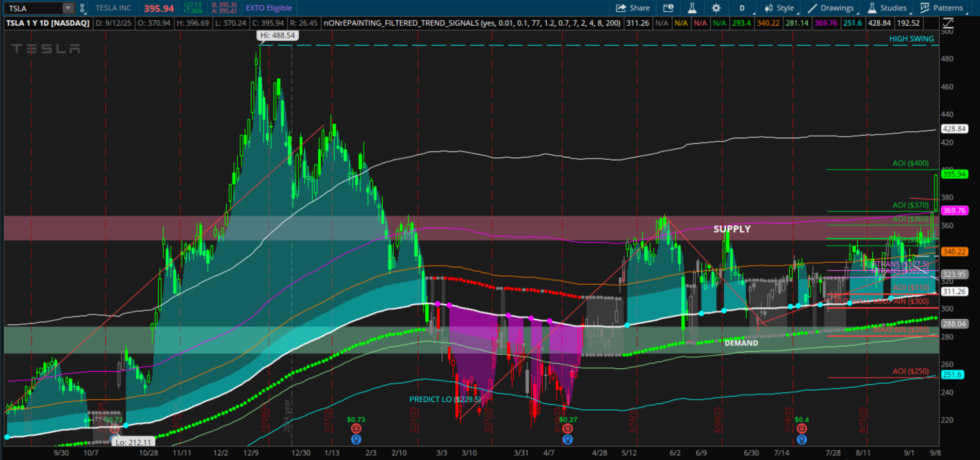
Task: Open the quick time frames calendar icon
Action: 668,8
